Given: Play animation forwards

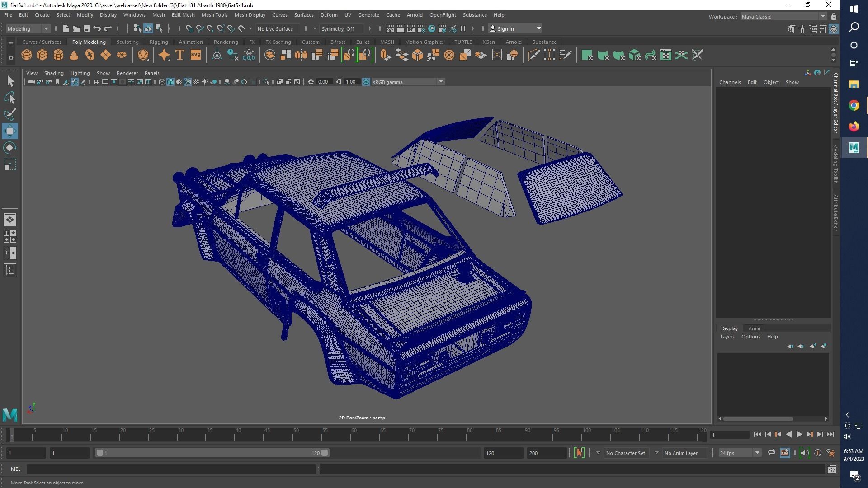Looking at the screenshot, I should [x=799, y=435].
